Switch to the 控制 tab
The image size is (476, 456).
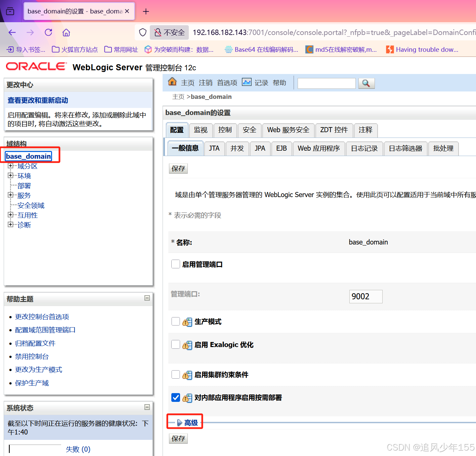(225, 130)
